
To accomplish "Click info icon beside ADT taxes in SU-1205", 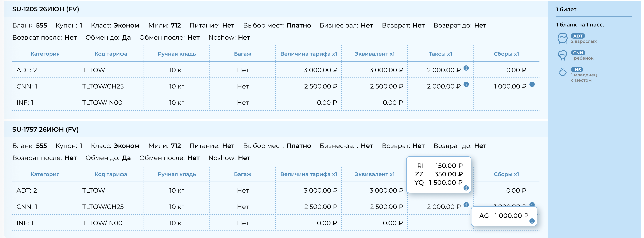I will coord(466,68).
